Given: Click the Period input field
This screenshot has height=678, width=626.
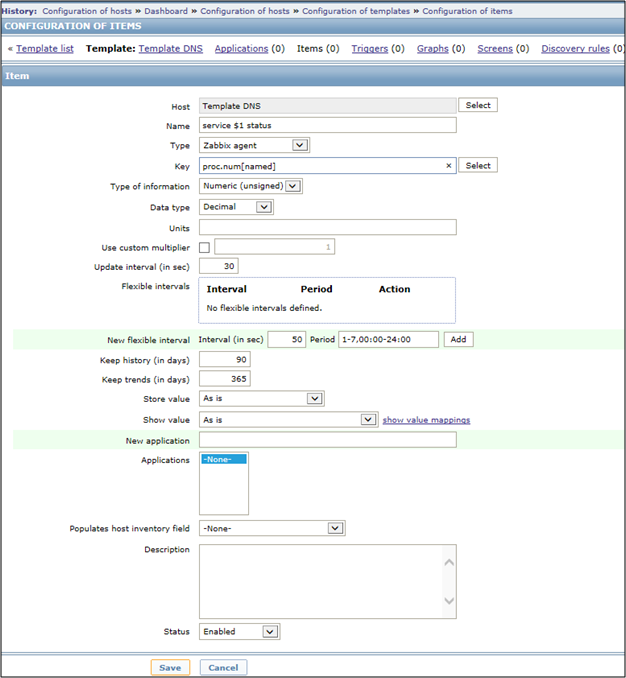Looking at the screenshot, I should point(388,339).
